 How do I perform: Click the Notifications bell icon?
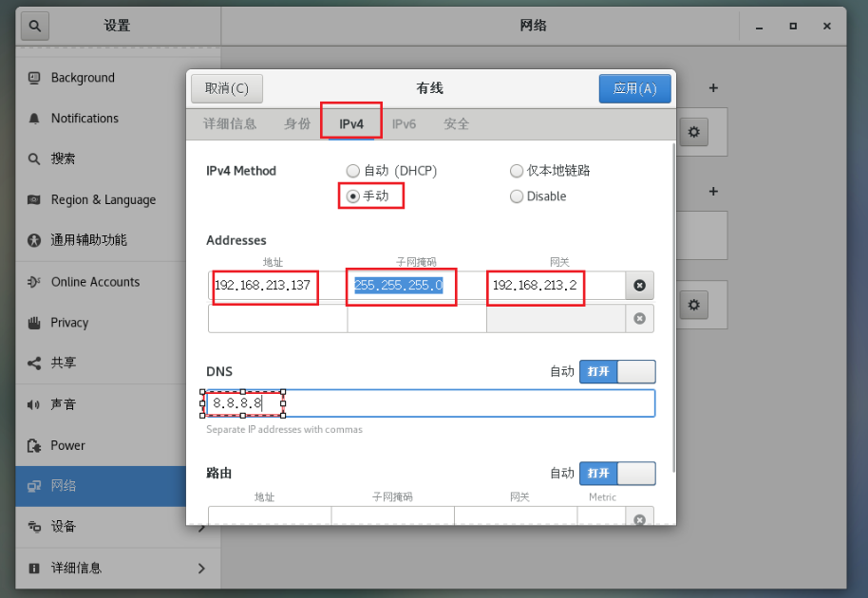pyautogui.click(x=34, y=119)
